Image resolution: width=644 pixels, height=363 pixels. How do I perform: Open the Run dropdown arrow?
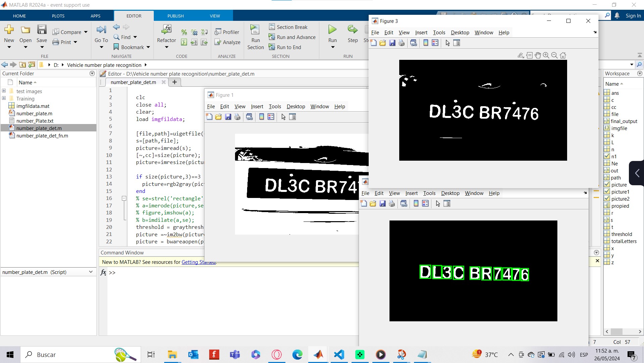[333, 47]
